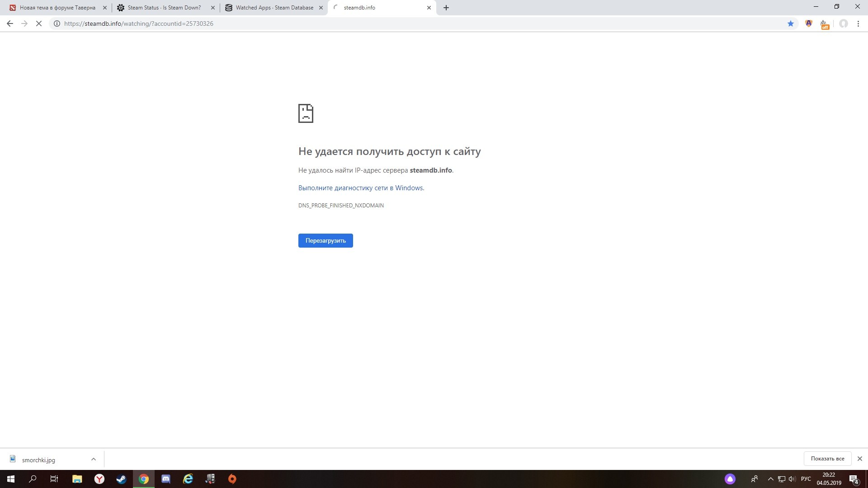Close the Watched Apps Steam Database tab
Screen dimensions: 868x488
[321, 8]
